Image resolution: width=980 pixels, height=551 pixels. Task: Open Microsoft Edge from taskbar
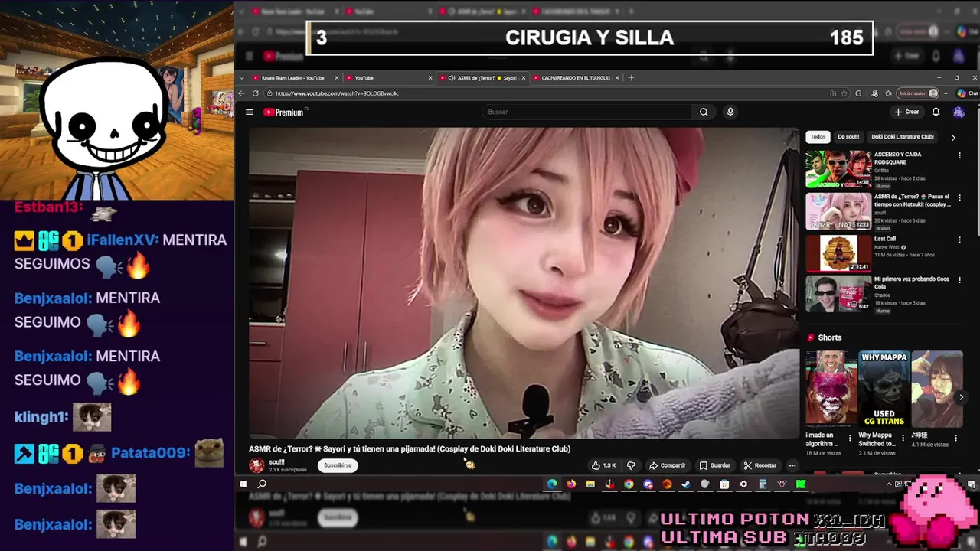(552, 484)
